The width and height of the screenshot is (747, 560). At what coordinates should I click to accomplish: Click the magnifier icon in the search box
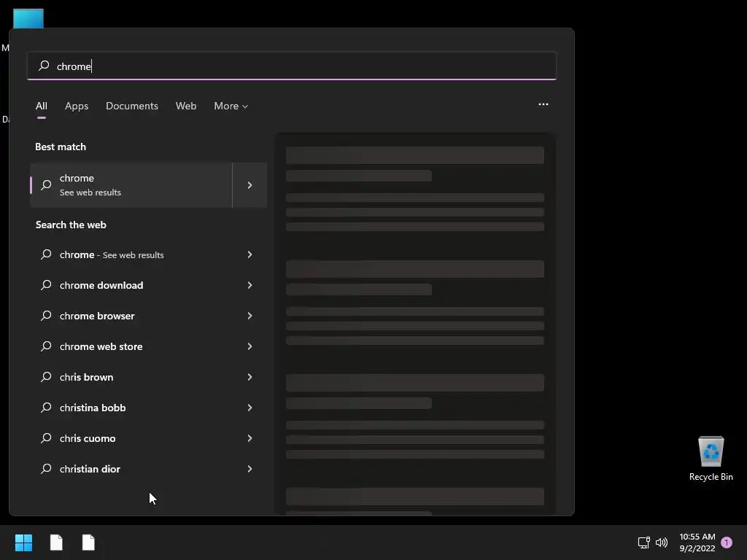pyautogui.click(x=44, y=66)
